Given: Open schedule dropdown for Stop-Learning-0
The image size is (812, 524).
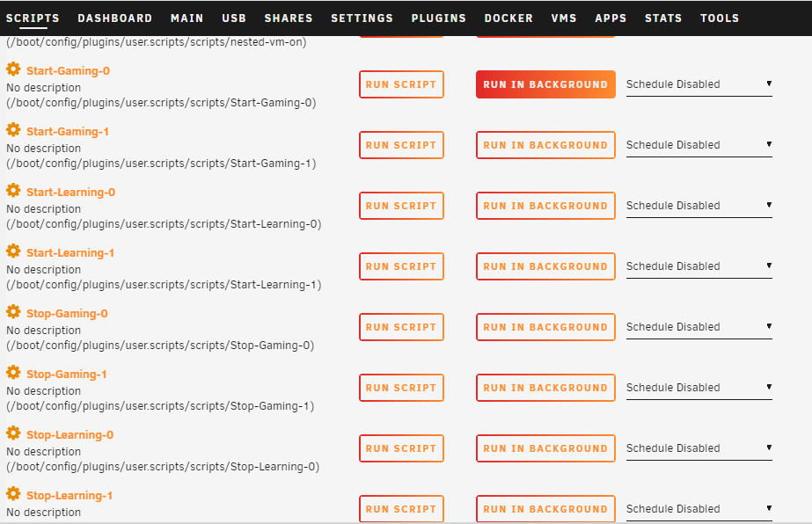Looking at the screenshot, I should (x=699, y=448).
